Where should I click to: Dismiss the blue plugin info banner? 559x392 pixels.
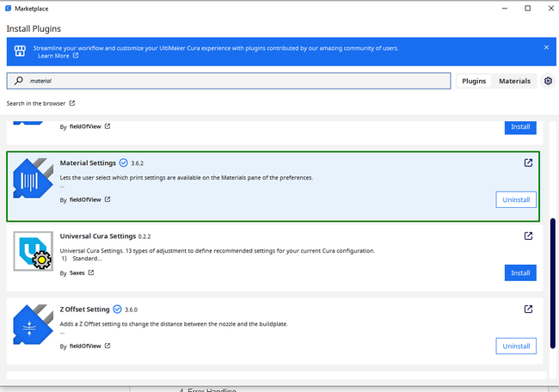click(x=546, y=47)
